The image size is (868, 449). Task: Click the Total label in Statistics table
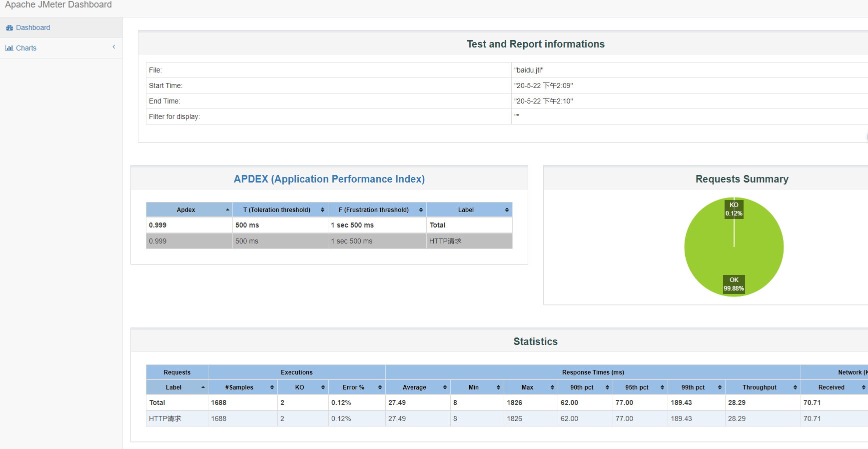(x=157, y=402)
